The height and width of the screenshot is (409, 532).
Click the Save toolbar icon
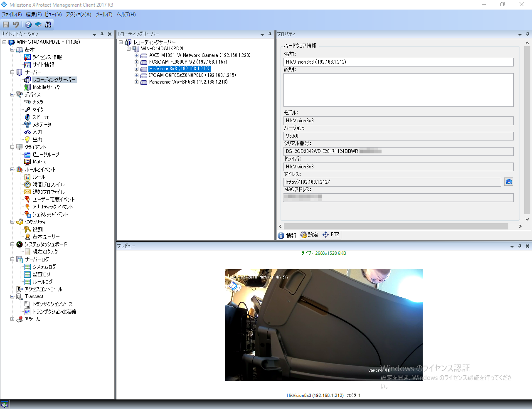[x=6, y=25]
